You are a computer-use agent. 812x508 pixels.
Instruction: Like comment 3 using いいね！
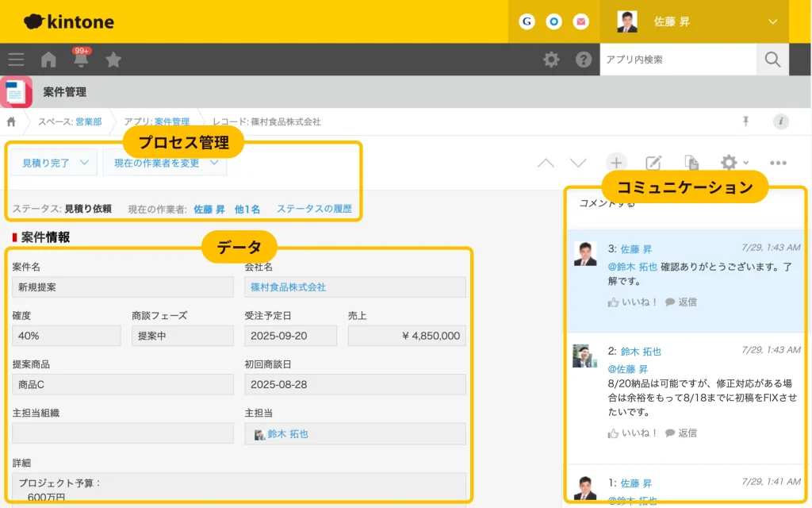(633, 302)
